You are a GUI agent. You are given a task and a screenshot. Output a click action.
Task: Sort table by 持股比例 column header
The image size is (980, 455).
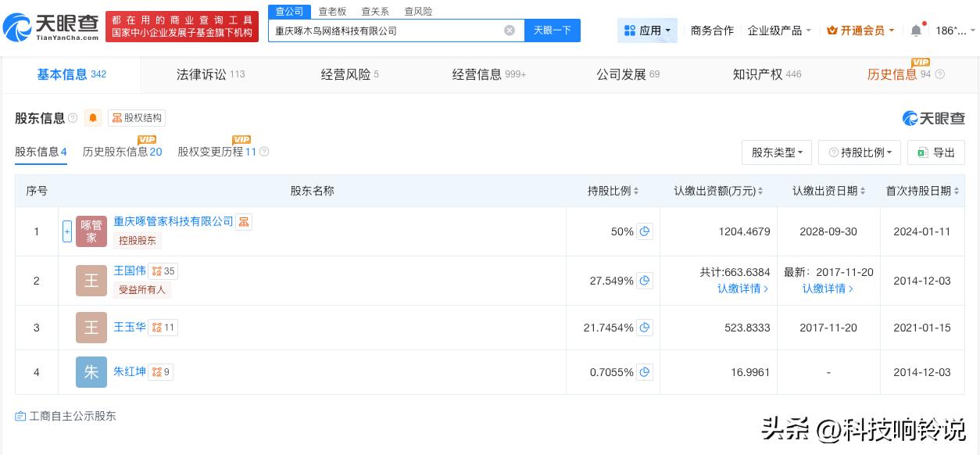click(613, 191)
